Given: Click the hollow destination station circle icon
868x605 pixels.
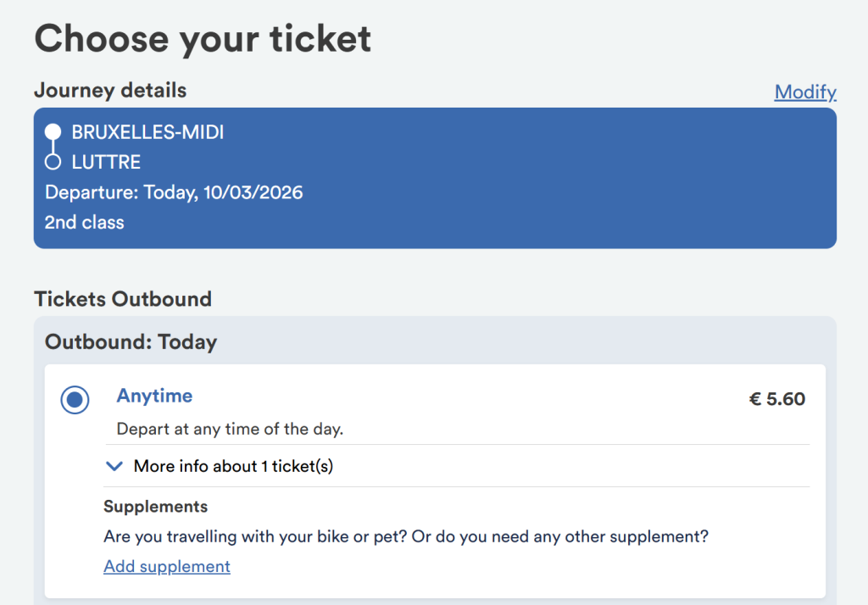Looking at the screenshot, I should [x=53, y=162].
